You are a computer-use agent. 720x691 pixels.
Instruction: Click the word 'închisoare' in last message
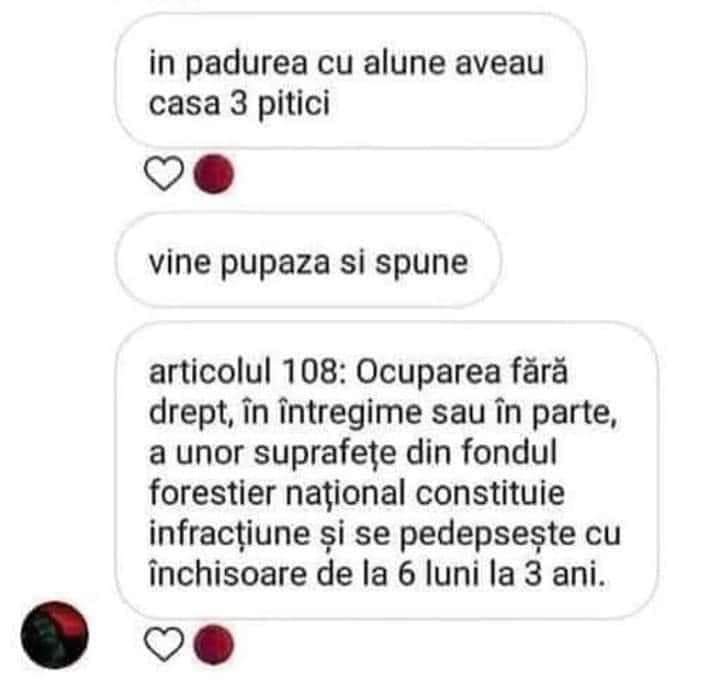pos(228,573)
